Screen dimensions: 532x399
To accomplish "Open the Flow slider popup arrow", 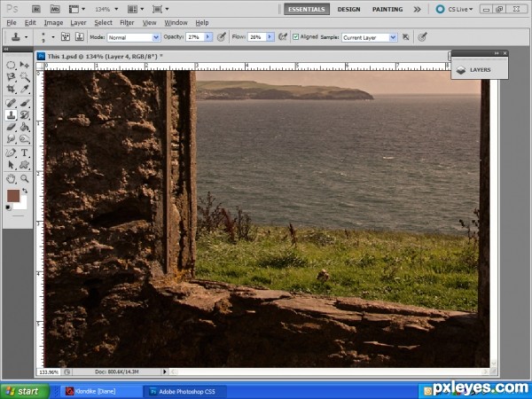I will (x=270, y=37).
